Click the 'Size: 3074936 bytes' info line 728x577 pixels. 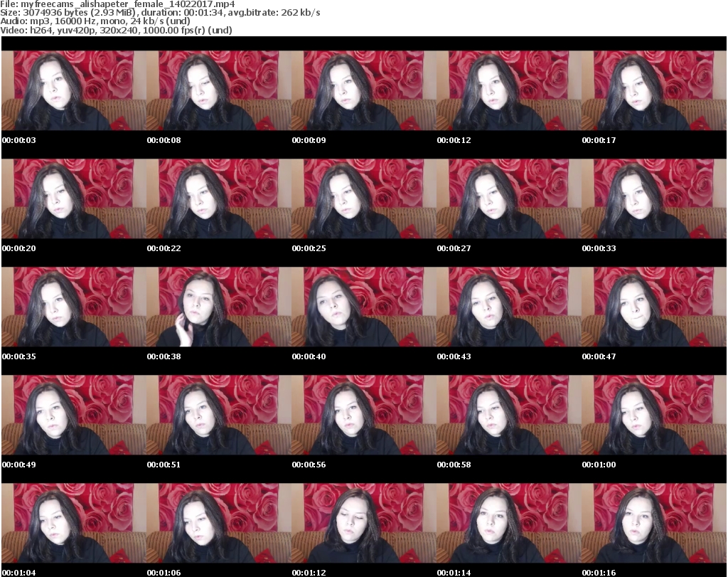160,13
